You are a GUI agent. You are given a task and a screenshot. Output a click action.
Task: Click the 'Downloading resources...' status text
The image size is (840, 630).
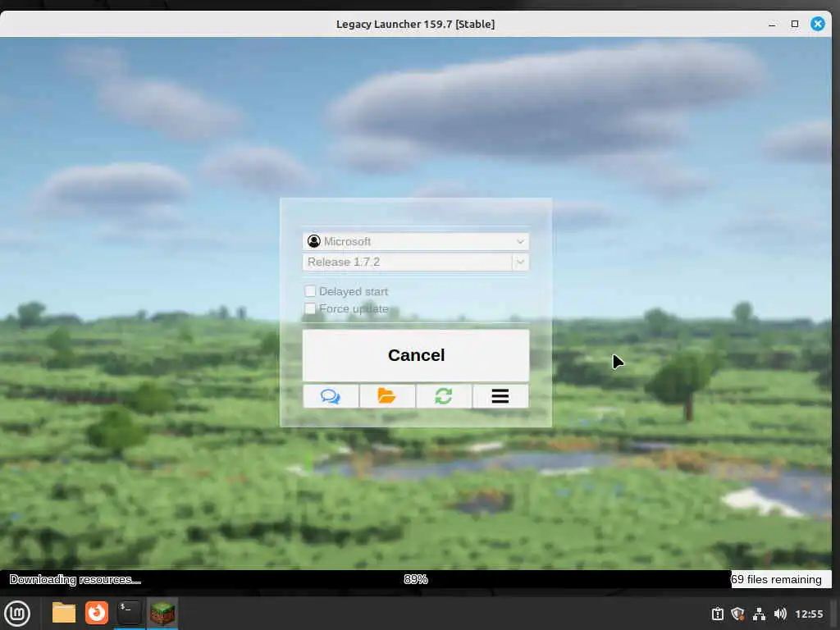coord(75,579)
